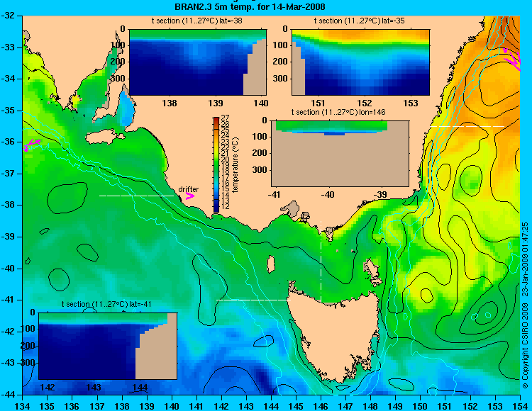Open the lat=-35 temperature section inset plot
532x411 pixels.
(x=360, y=62)
